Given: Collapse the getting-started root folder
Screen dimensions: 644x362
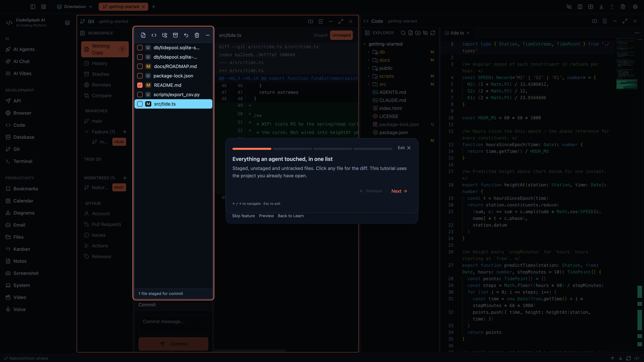Looking at the screenshot, I should click(364, 44).
